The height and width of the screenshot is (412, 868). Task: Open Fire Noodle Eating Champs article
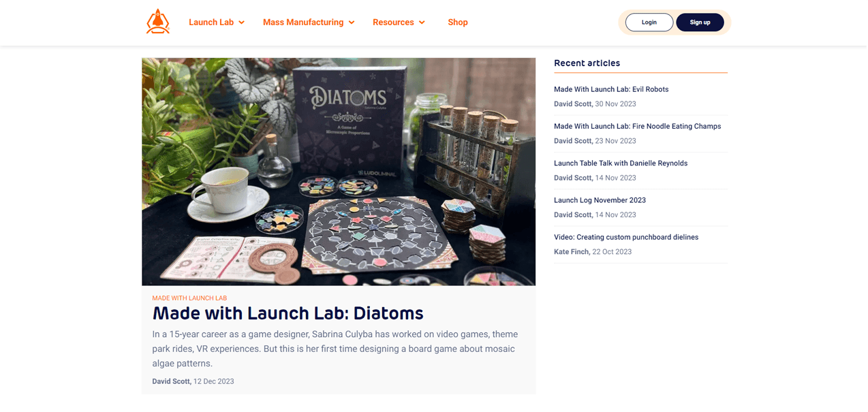click(x=637, y=126)
